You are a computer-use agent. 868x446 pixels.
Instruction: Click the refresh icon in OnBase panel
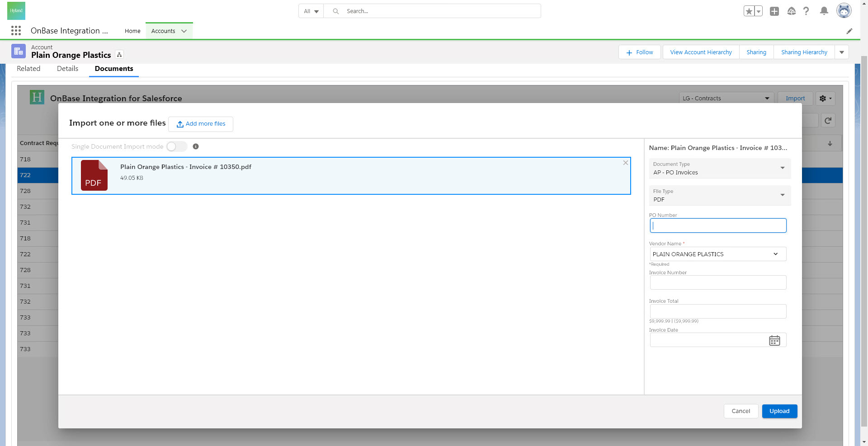[x=828, y=121]
